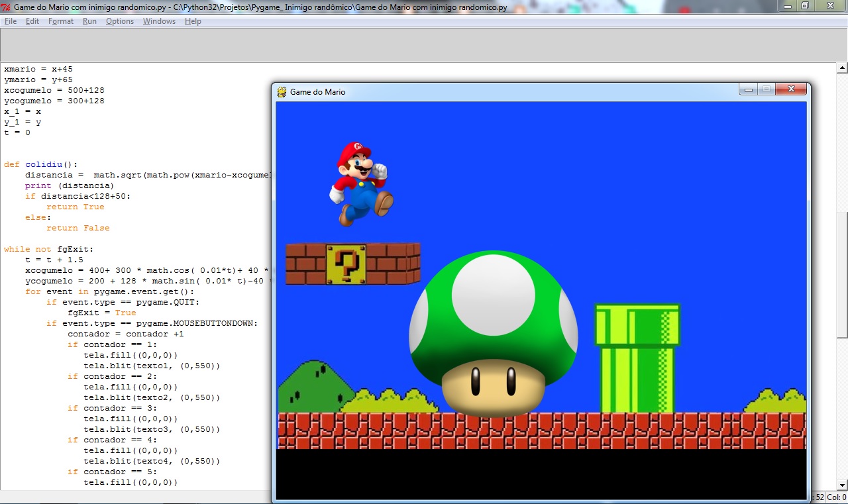The image size is (848, 504).
Task: Click the 'for event in pygame.event.get():' line
Action: 110,291
